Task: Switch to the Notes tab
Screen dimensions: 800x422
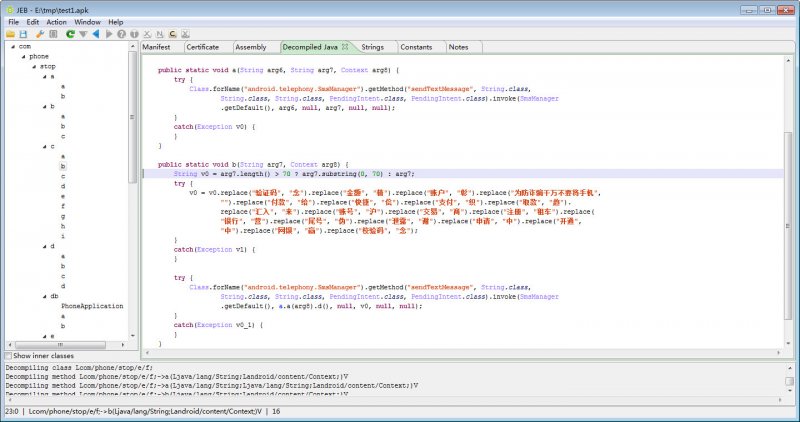Action: tap(458, 47)
